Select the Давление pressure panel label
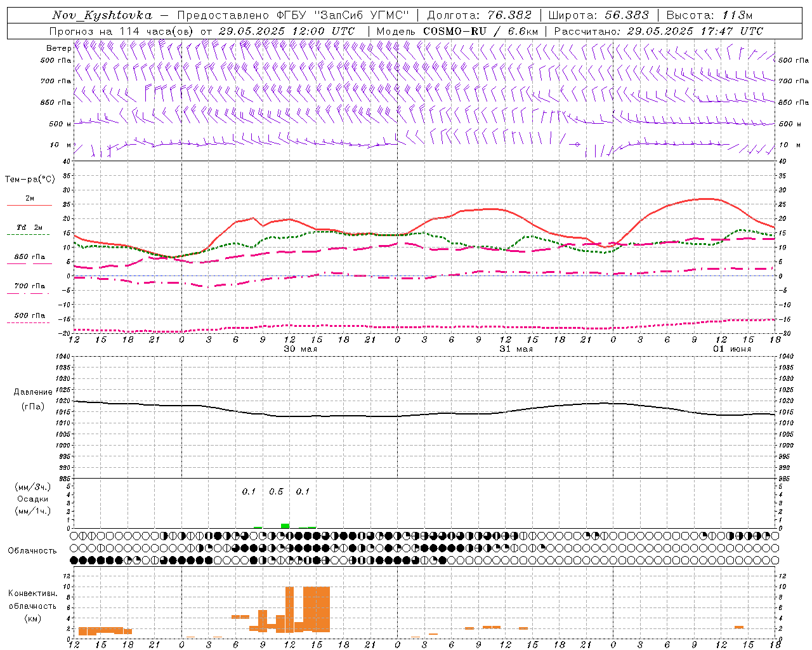812x650 pixels. tap(33, 392)
